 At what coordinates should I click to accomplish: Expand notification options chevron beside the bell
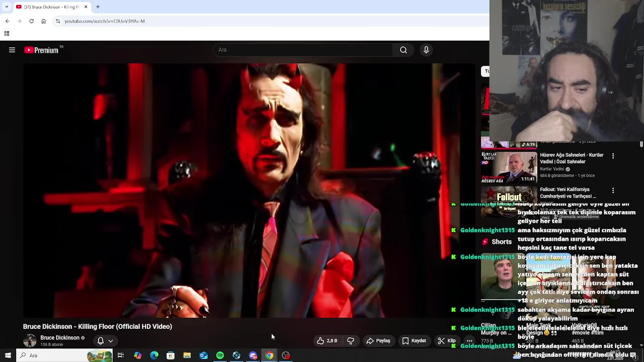[111, 341]
